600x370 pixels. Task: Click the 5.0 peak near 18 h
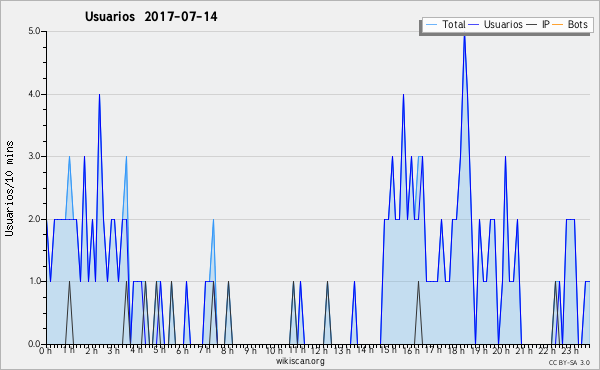point(464,36)
